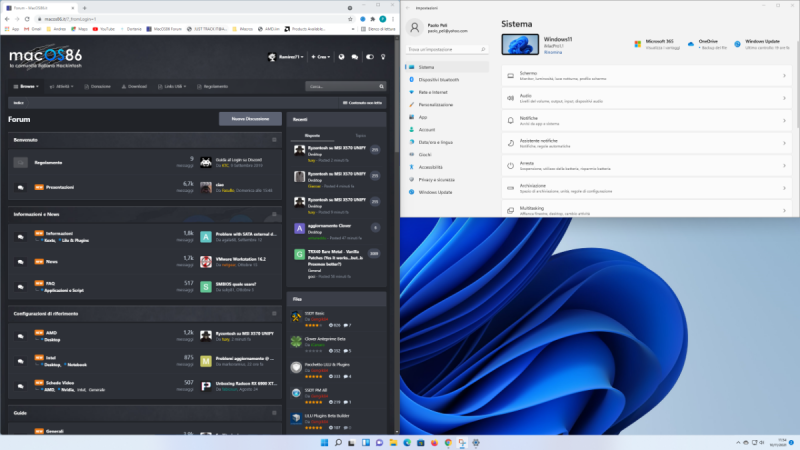Open the Audio settings row
The image size is (800, 450).
[646, 98]
